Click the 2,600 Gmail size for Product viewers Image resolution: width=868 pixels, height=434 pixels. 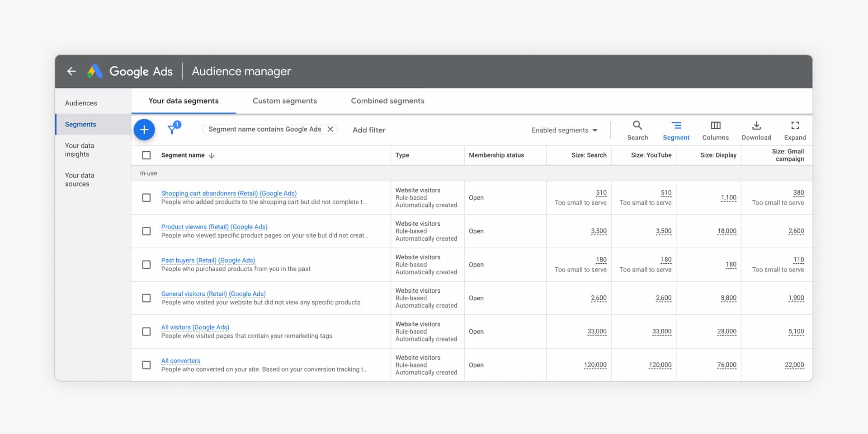(796, 231)
